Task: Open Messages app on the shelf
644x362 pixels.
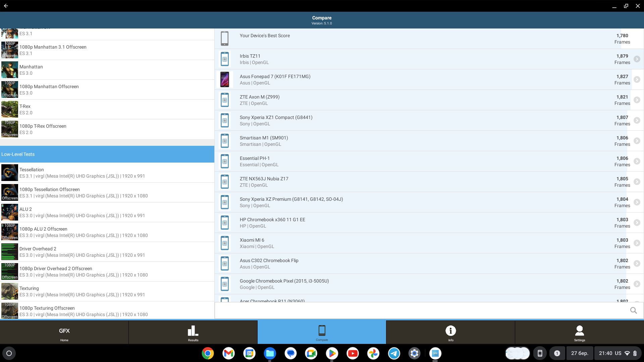Action: tap(290, 353)
